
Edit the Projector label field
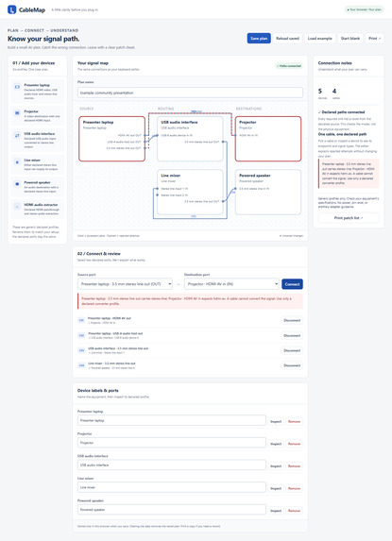[x=172, y=443]
